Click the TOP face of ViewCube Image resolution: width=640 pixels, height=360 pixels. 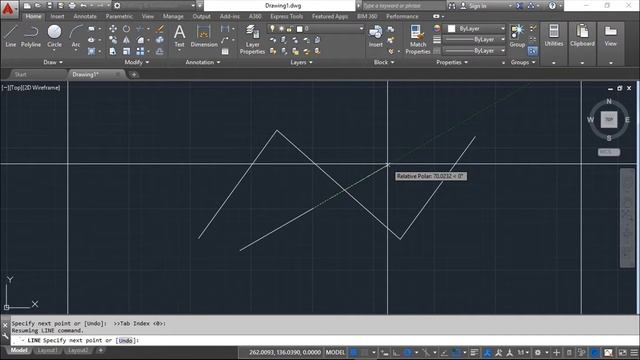click(609, 120)
